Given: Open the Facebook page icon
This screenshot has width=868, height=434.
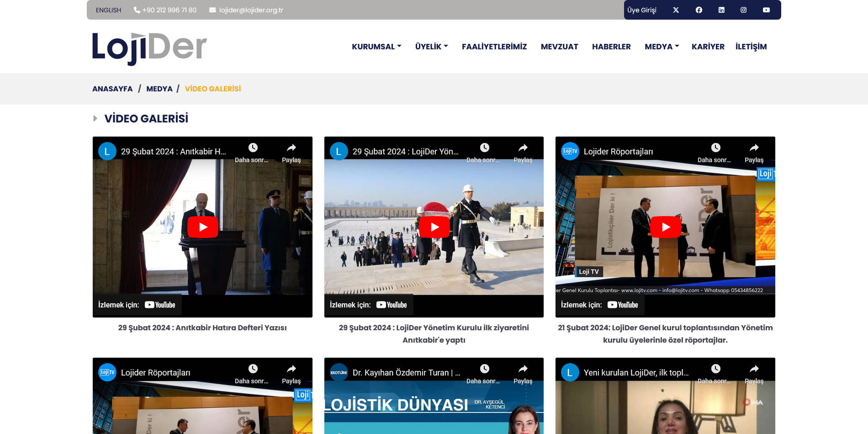Looking at the screenshot, I should pos(699,10).
